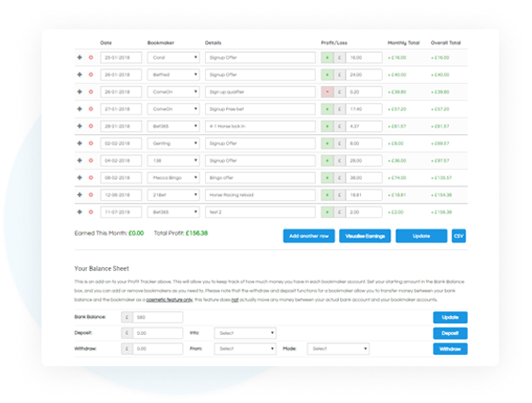Toggle the green plus sign on the test 2 row

327,212
